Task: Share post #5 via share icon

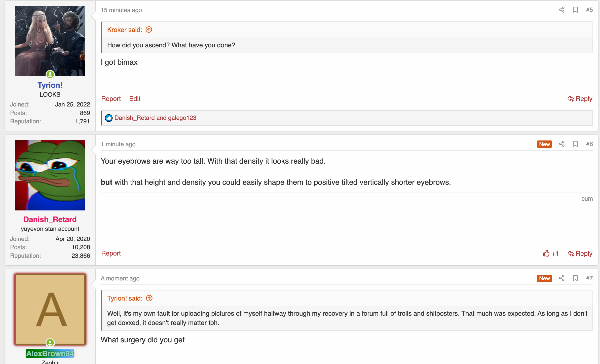Action: pos(561,10)
